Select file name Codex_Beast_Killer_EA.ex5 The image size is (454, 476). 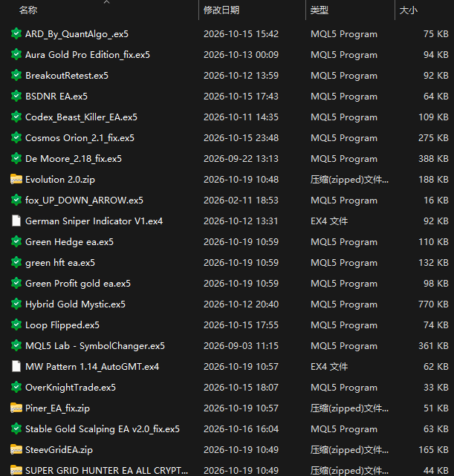tap(81, 117)
